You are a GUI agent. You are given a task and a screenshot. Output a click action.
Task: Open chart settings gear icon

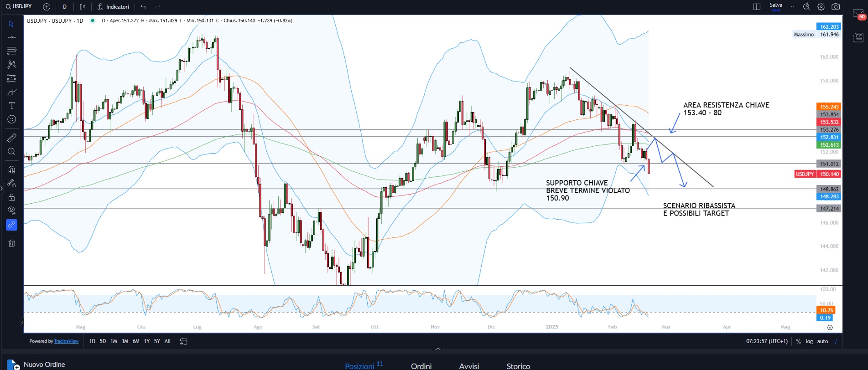click(821, 7)
